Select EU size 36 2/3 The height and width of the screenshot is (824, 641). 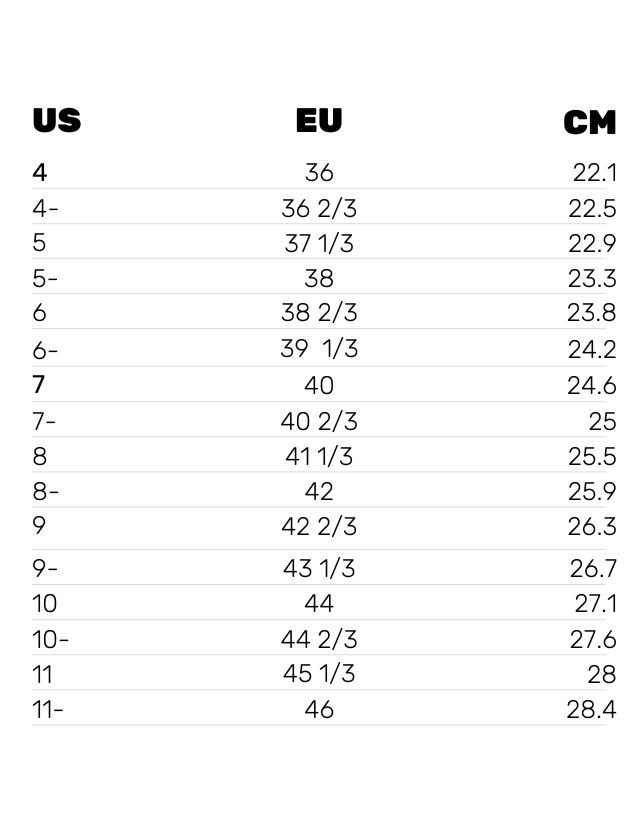coord(319,209)
